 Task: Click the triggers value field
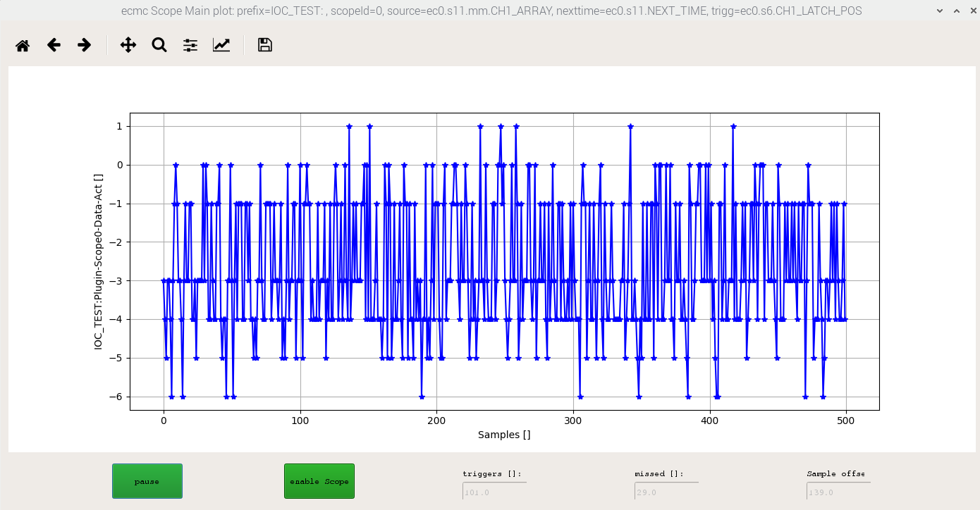click(494, 492)
